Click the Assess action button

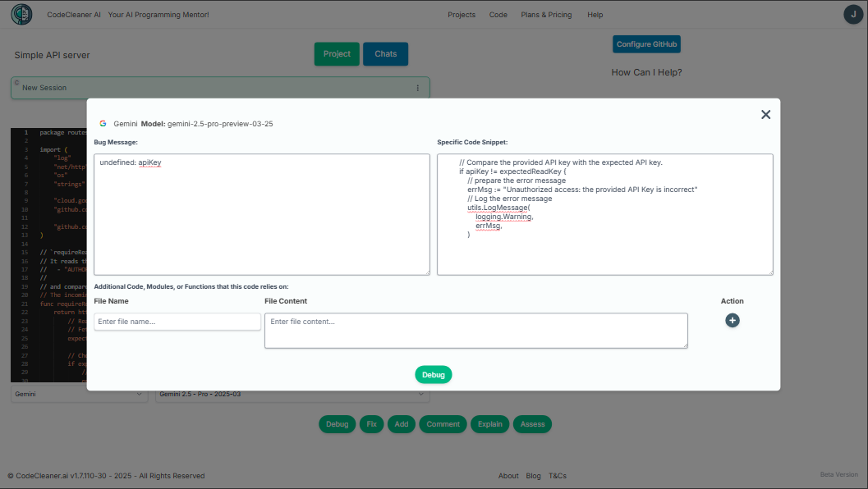pos(532,424)
